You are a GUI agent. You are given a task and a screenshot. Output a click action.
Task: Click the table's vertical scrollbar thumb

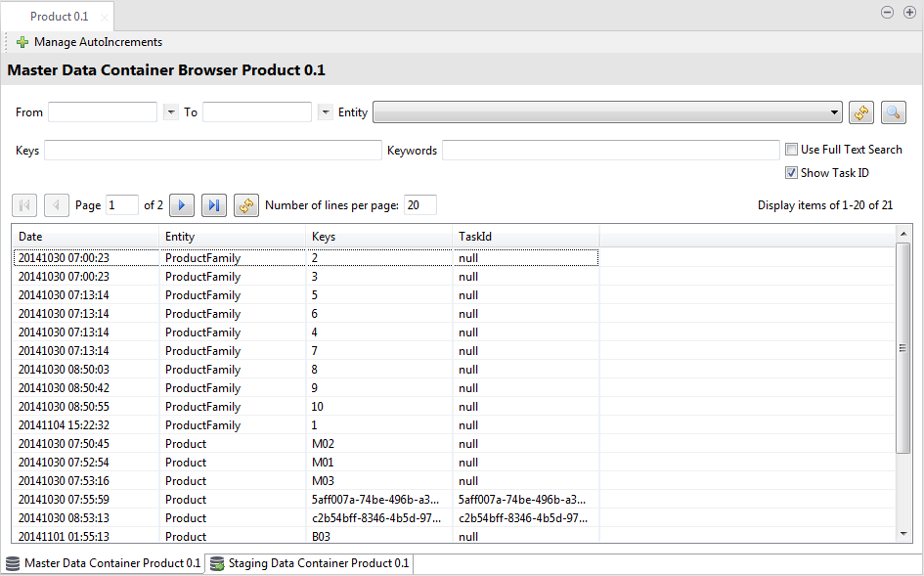coord(902,347)
